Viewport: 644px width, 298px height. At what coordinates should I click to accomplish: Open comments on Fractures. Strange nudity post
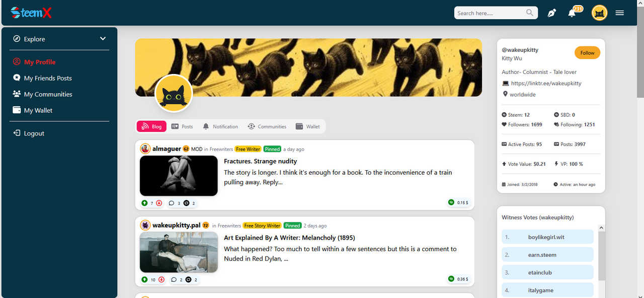click(172, 203)
